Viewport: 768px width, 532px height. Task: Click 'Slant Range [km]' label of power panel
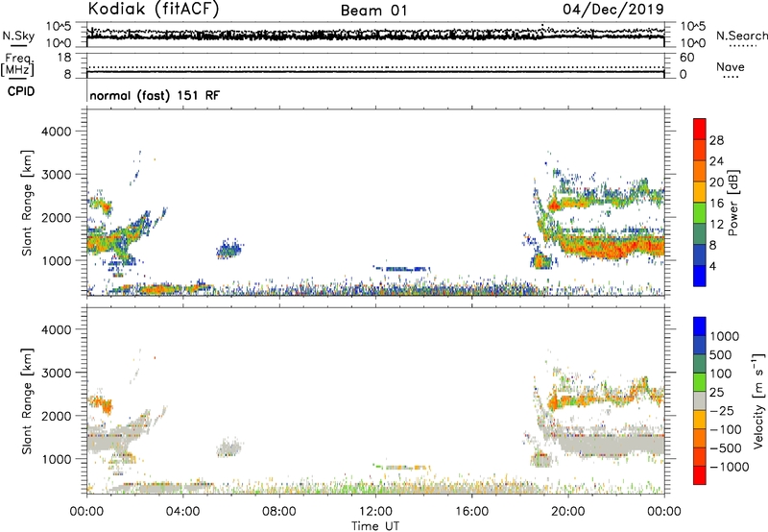point(27,203)
